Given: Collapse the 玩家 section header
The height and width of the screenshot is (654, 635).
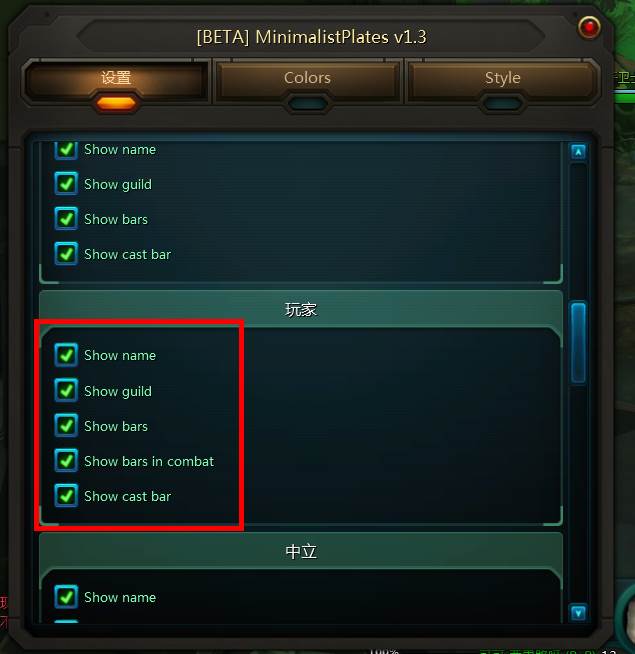Looking at the screenshot, I should tap(301, 309).
